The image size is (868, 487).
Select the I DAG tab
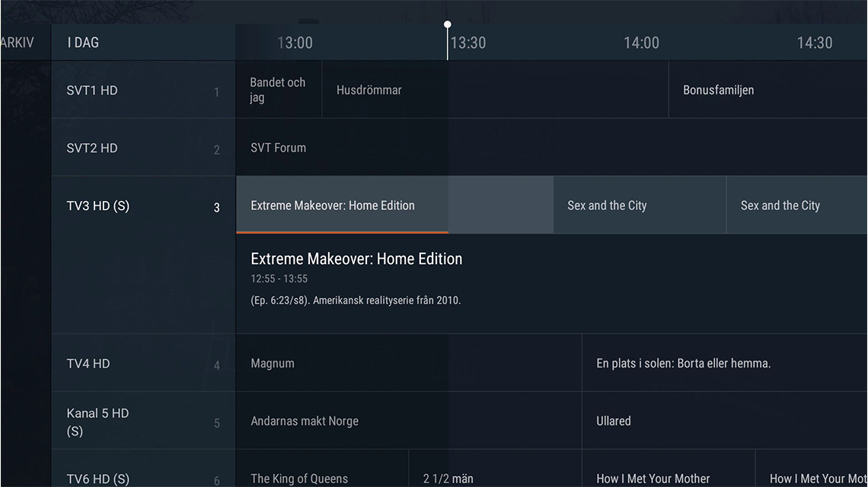coord(84,43)
